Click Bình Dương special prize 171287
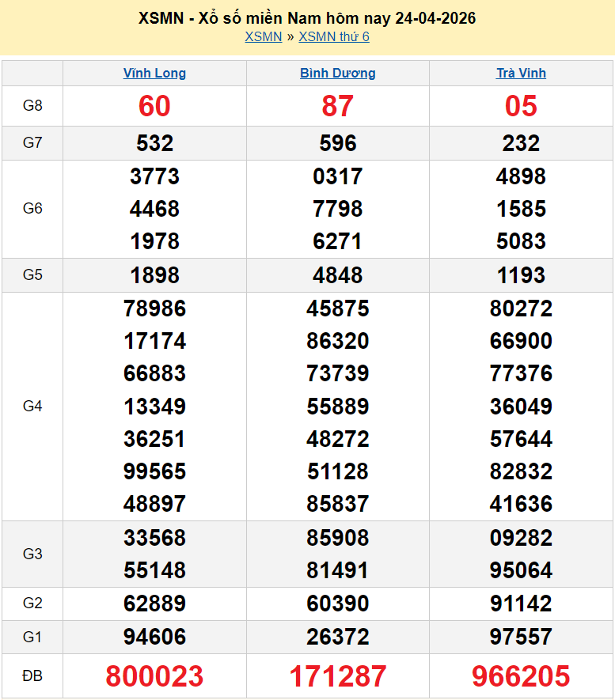 [x=337, y=676]
